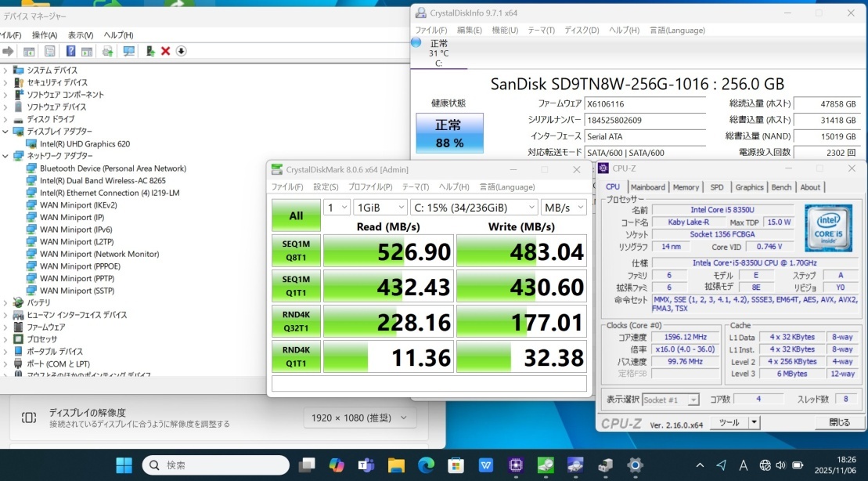Open the MB/s unit dropdown
This screenshot has width=868, height=481.
(564, 207)
